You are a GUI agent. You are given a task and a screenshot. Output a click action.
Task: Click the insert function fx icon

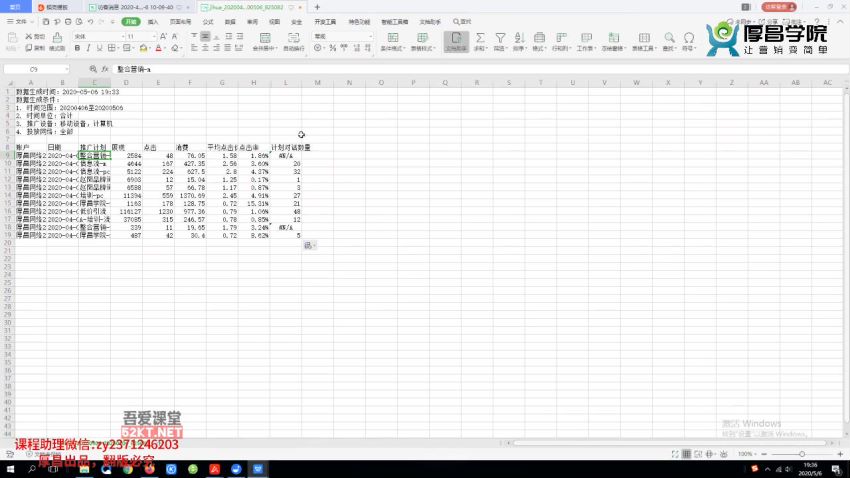coord(107,69)
